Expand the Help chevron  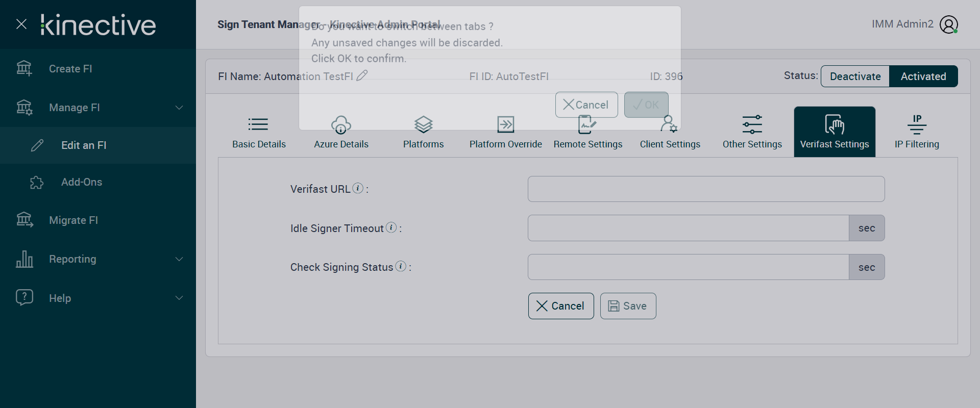179,298
